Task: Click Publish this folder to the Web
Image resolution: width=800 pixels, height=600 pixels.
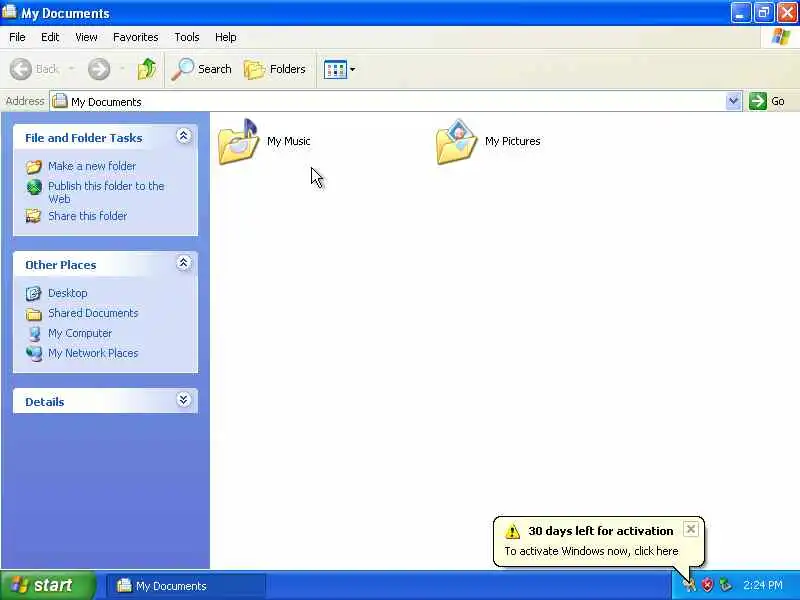Action: tap(106, 192)
